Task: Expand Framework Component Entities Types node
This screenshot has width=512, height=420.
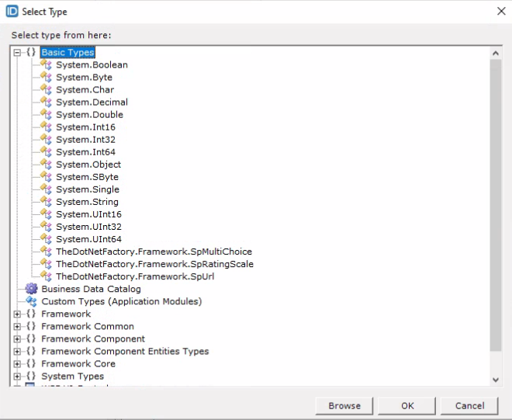Action: pos(17,352)
